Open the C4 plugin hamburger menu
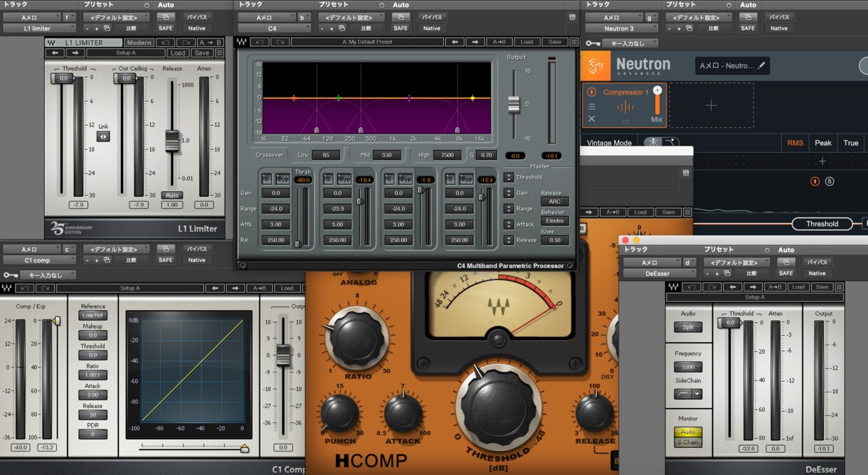Screen dimensions: 868x475 (x=573, y=42)
